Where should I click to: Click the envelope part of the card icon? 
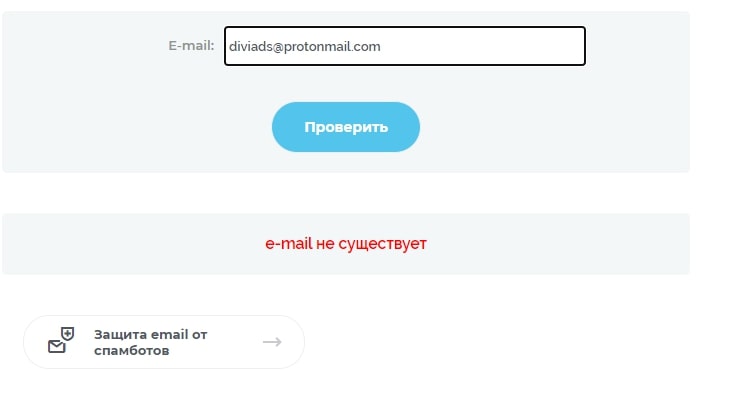pyautogui.click(x=57, y=347)
